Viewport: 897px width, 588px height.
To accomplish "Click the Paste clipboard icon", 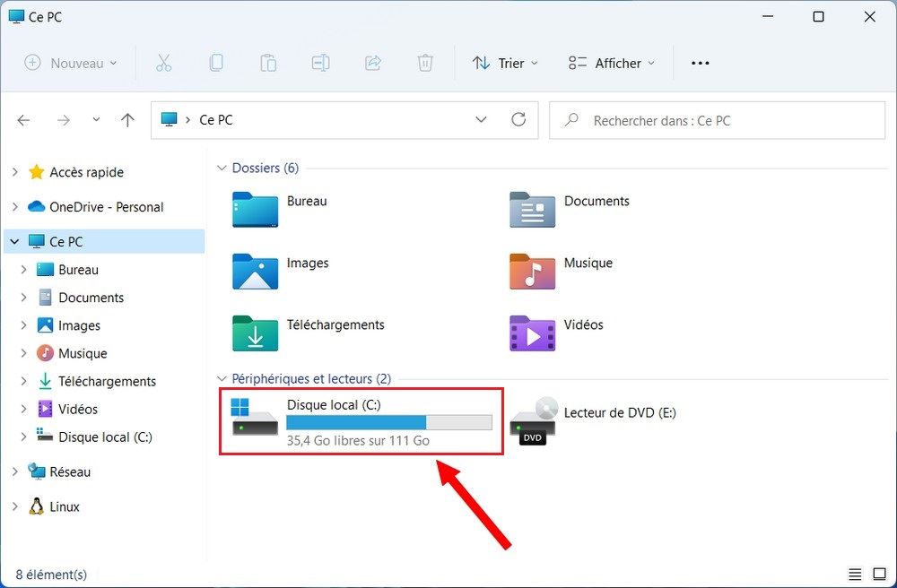I will (x=267, y=63).
